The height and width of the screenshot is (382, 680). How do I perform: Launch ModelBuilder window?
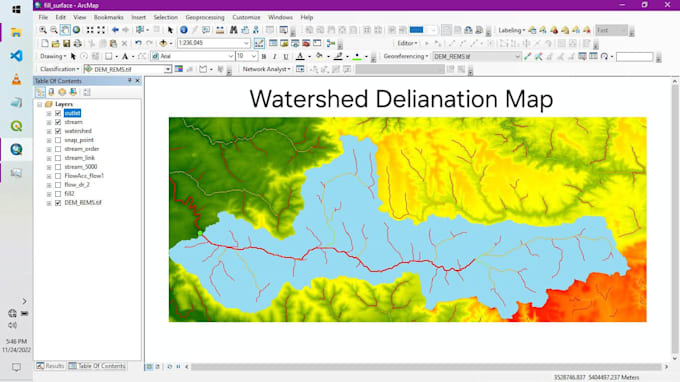coord(331,43)
